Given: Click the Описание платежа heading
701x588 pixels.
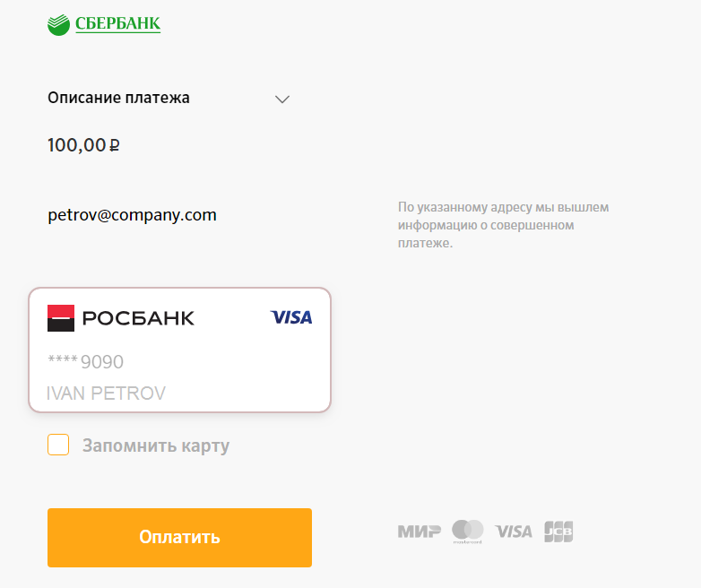Looking at the screenshot, I should (x=118, y=98).
